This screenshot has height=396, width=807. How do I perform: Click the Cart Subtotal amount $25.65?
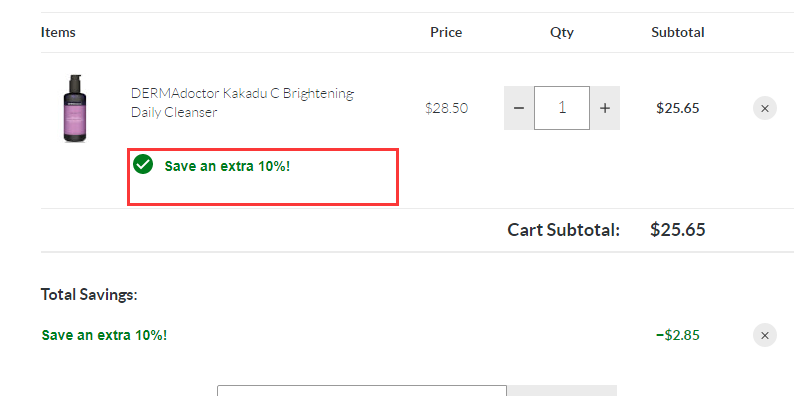click(x=678, y=230)
